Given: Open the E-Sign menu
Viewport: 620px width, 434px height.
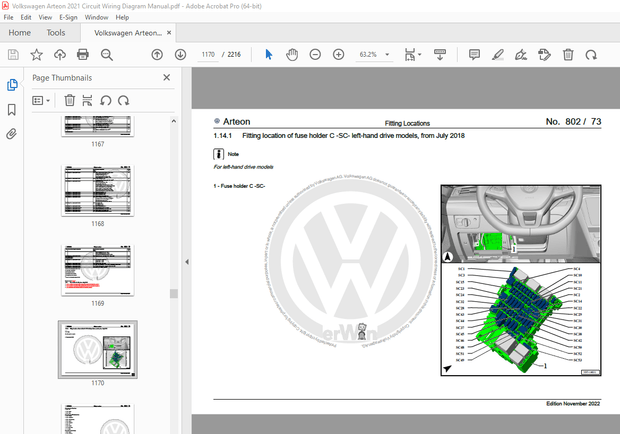Looking at the screenshot, I should click(x=68, y=17).
